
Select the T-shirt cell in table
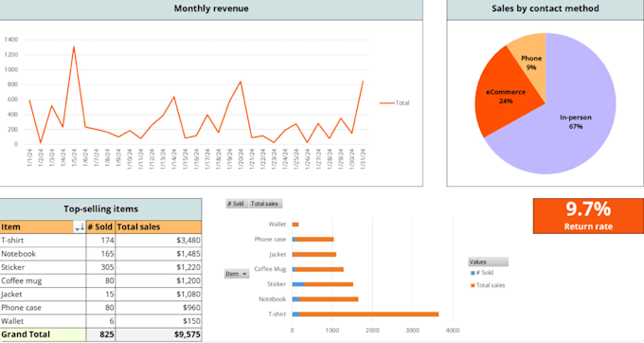tap(43, 241)
